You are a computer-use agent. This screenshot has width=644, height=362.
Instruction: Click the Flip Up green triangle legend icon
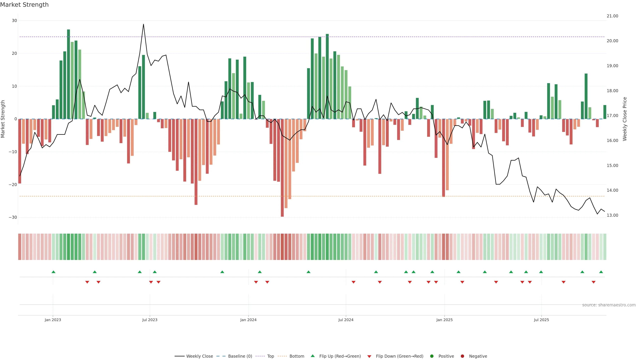tap(312, 356)
